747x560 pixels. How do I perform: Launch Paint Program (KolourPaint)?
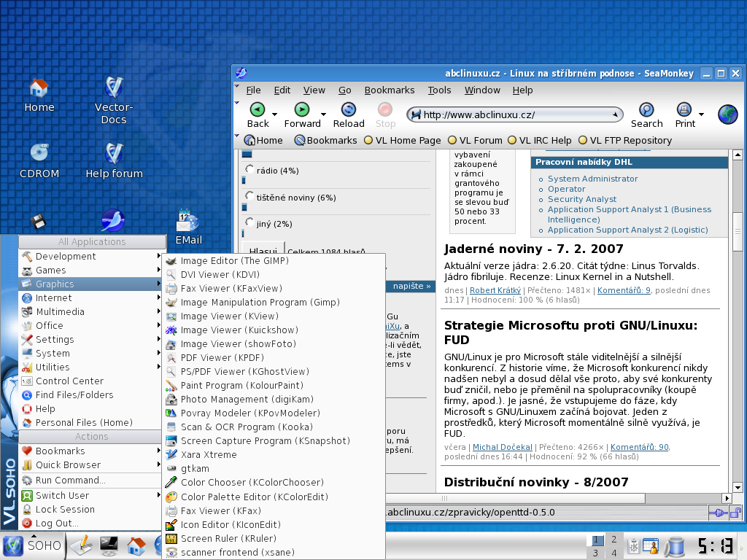click(274, 385)
